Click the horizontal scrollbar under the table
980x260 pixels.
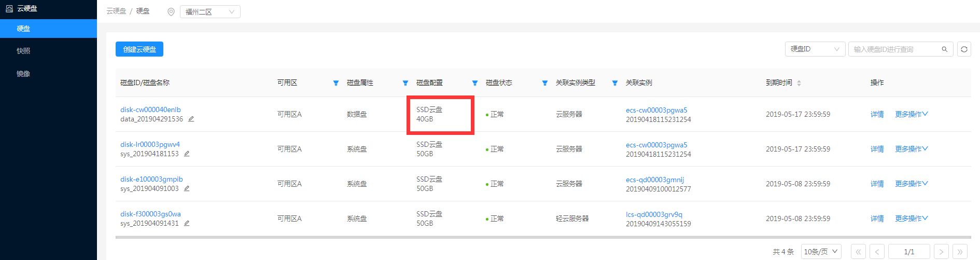pos(543,237)
